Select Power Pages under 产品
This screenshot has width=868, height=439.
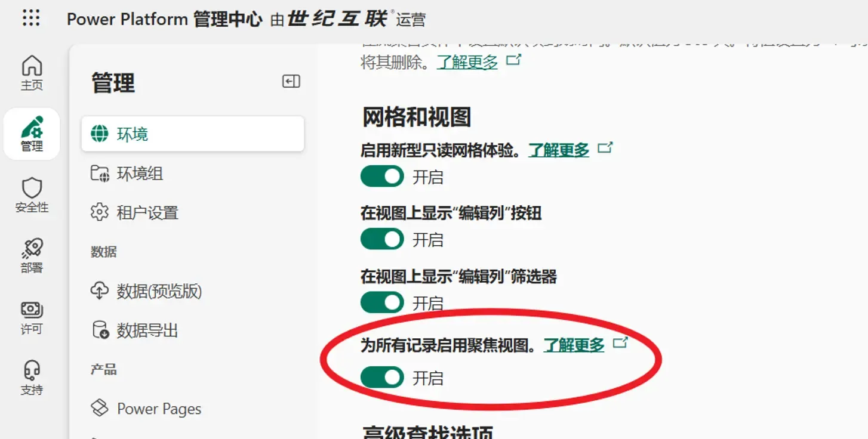[x=158, y=409]
